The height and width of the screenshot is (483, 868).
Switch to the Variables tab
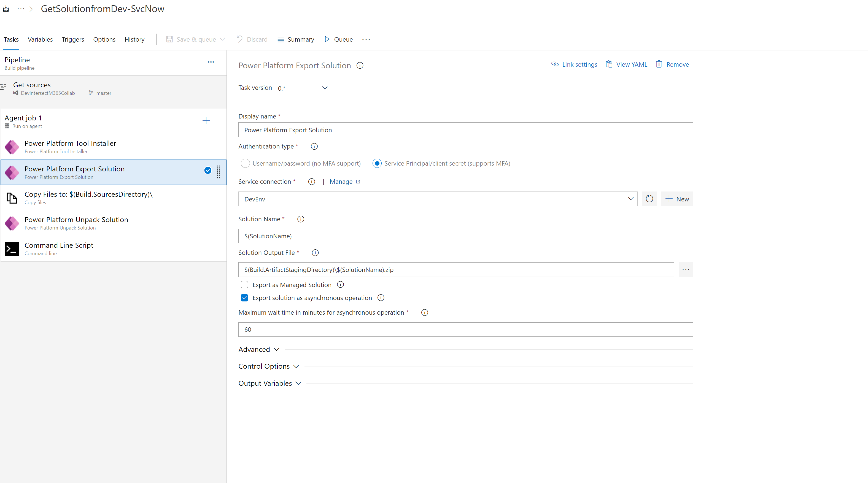pos(40,39)
